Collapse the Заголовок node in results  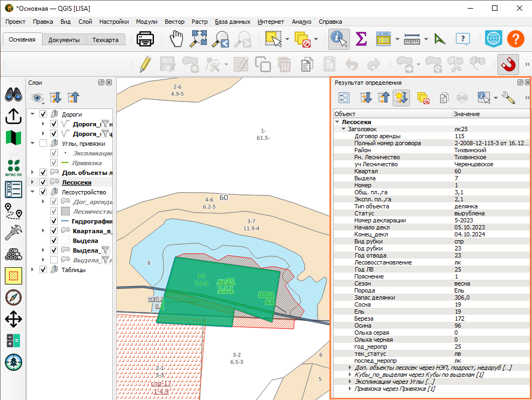click(x=344, y=129)
